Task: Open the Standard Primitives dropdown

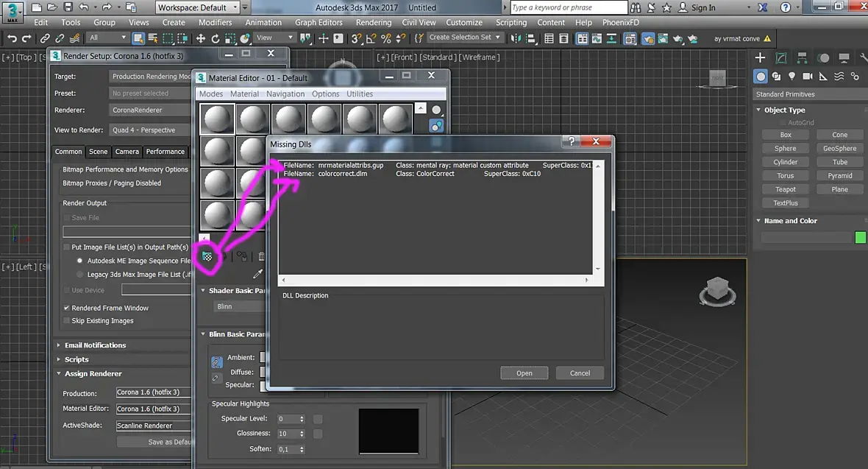Action: point(809,94)
